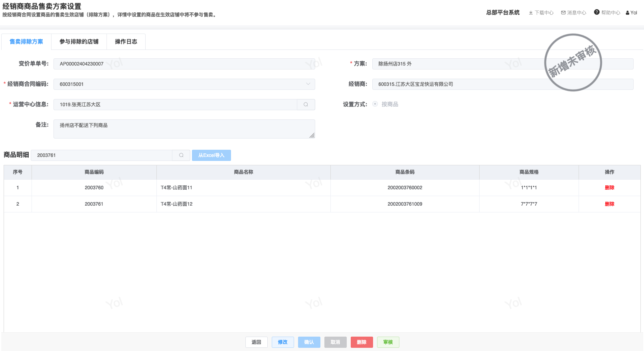Open the 操作日志 tab

(126, 42)
